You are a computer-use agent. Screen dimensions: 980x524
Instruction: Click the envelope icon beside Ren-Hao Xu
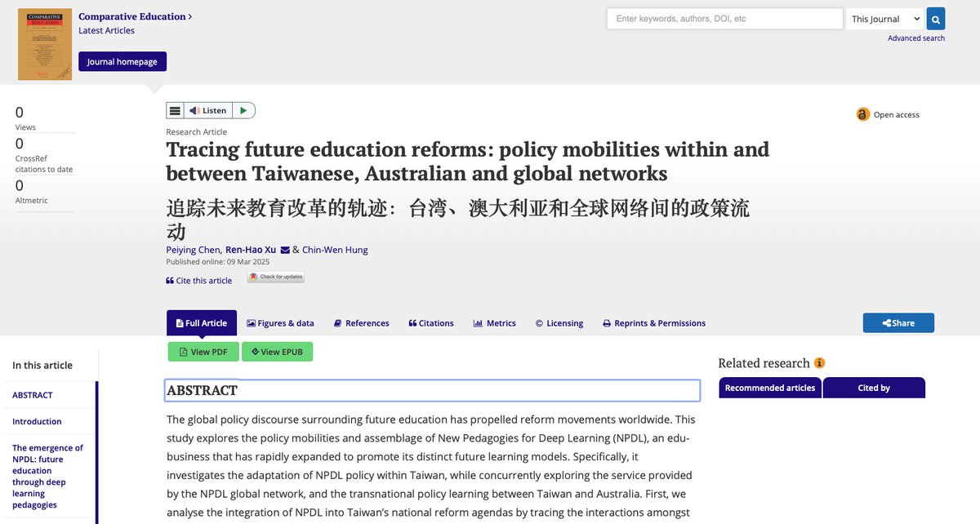285,250
